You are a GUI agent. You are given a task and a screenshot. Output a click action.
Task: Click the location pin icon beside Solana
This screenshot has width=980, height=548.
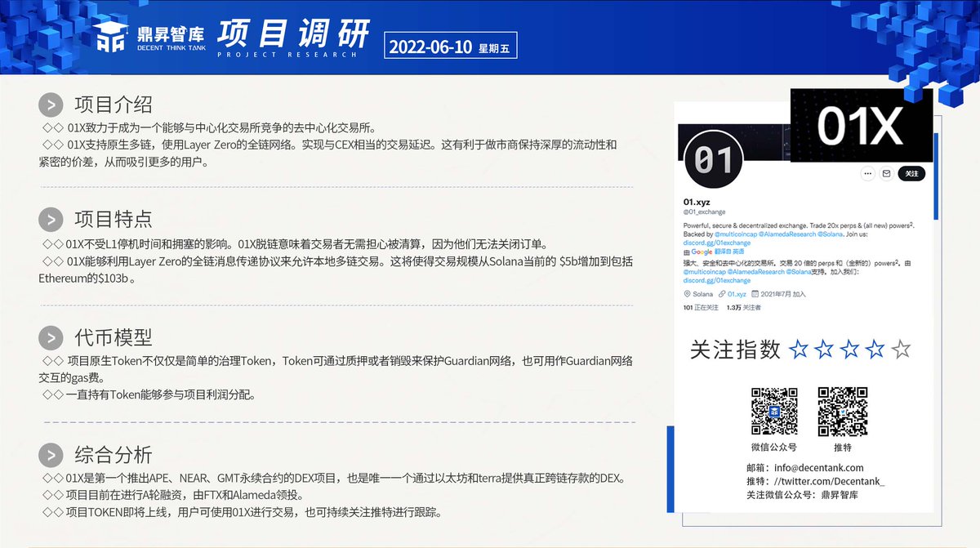point(687,294)
